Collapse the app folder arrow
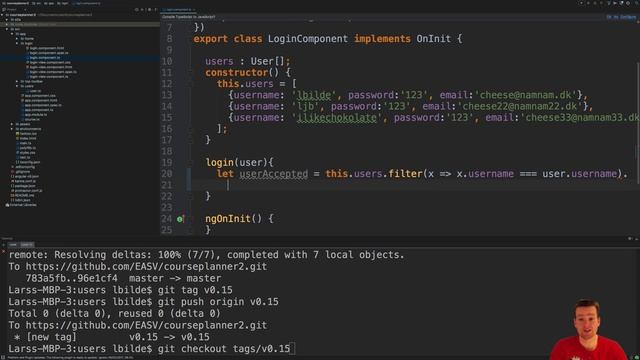Viewport: 640px width, 360px height. click(x=12, y=34)
